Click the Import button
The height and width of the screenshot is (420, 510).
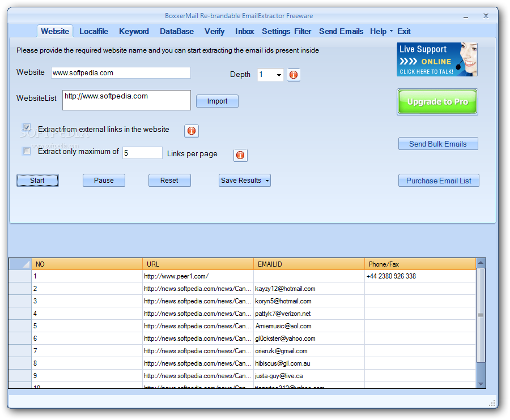click(x=217, y=101)
